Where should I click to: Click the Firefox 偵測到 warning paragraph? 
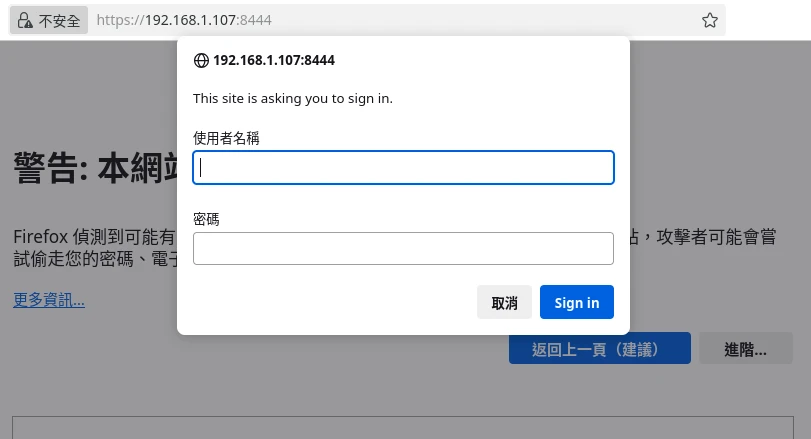(95, 238)
